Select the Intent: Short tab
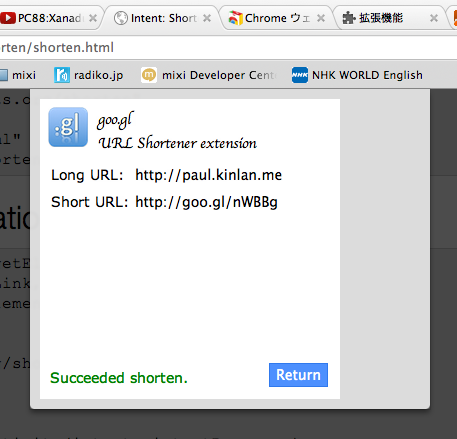 tap(163, 18)
